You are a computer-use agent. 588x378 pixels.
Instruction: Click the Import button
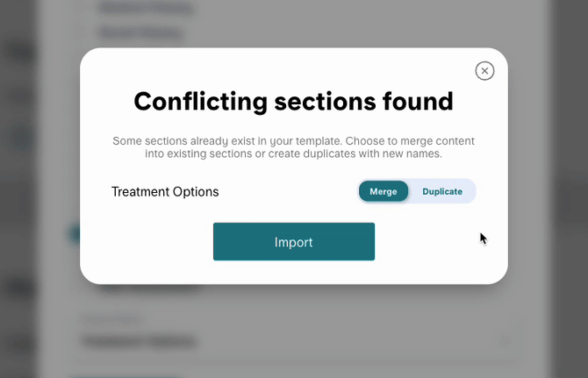pyautogui.click(x=293, y=242)
